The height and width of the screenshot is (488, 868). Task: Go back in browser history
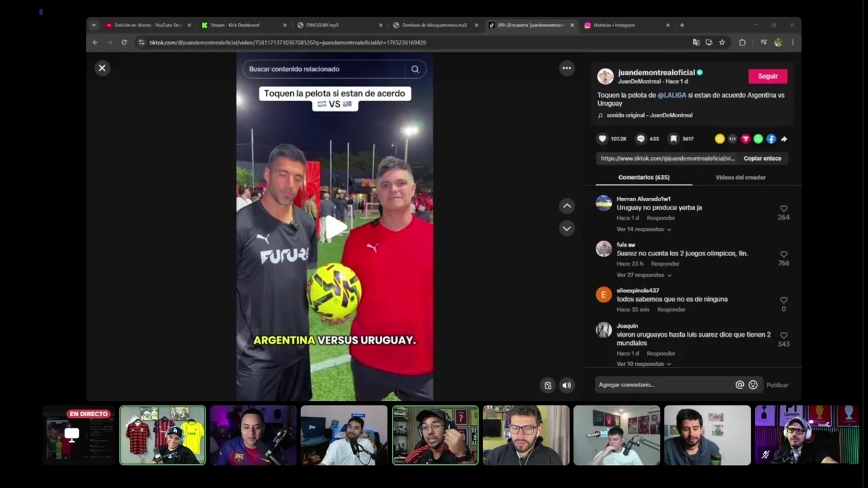pyautogui.click(x=95, y=42)
